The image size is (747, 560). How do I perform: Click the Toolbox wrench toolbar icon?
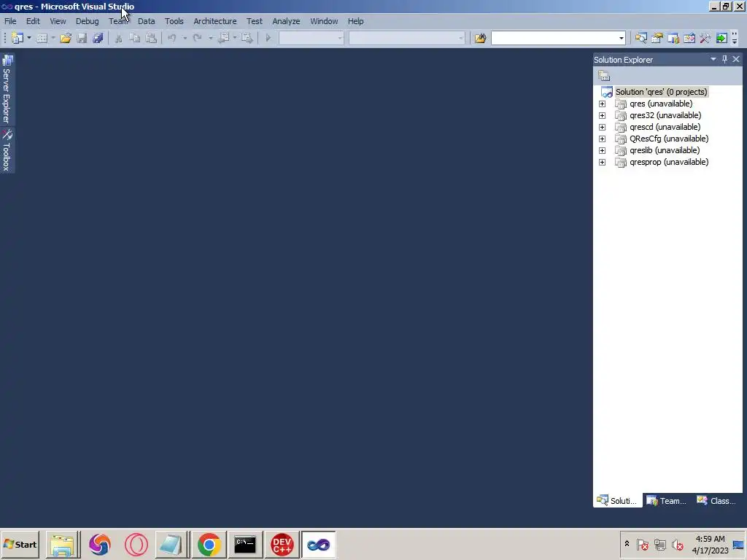click(705, 38)
